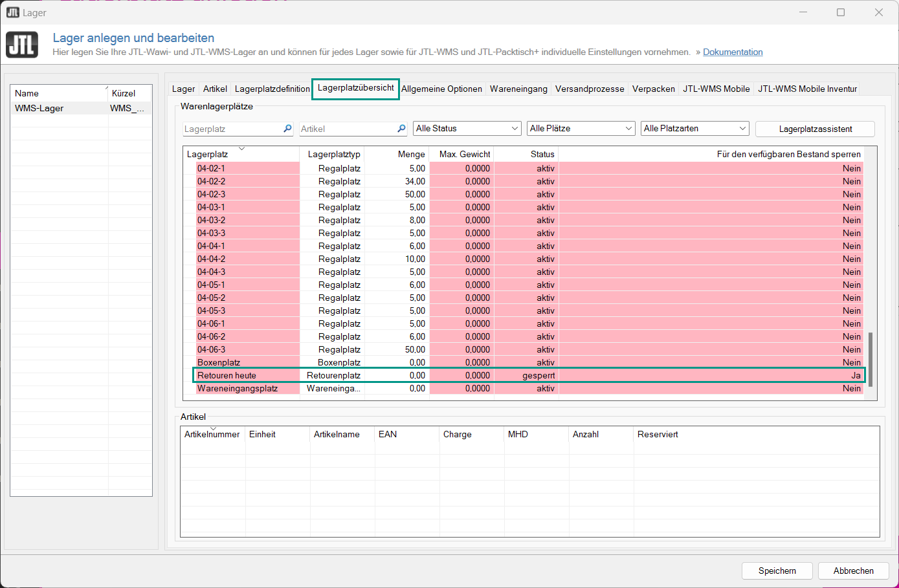Select the WMS-Lager warehouse row
Screen dimensions: 899x588
pyautogui.click(x=82, y=108)
